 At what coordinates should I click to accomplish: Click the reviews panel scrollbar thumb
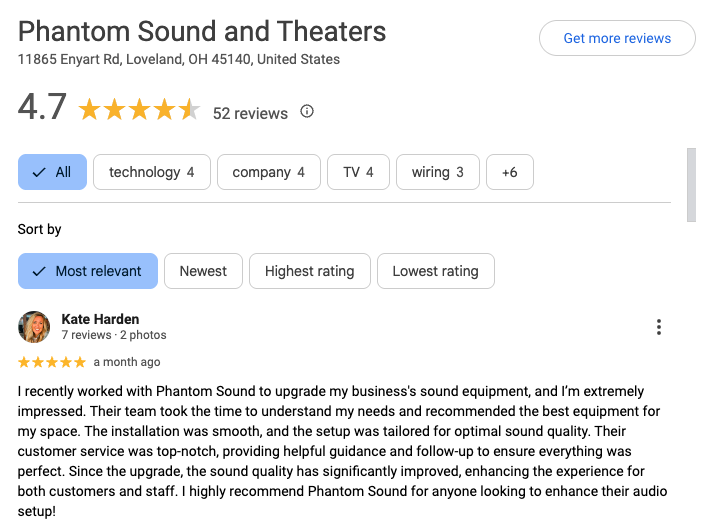point(692,185)
